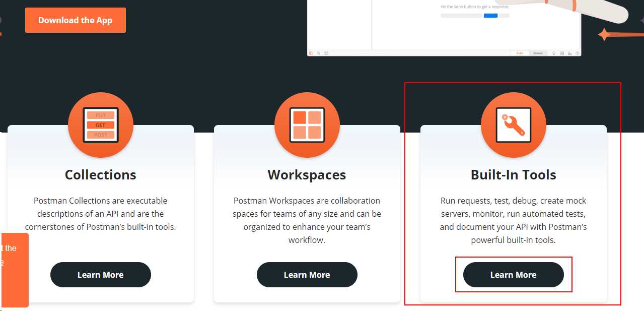Viewport: 644px width, 311px height.
Task: Select the Workspaces card heading
Action: point(307,175)
